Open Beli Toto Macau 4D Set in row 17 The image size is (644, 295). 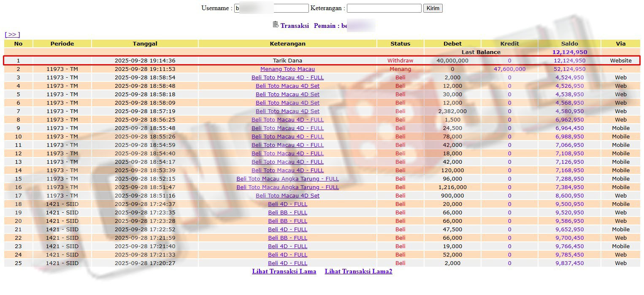tap(287, 196)
